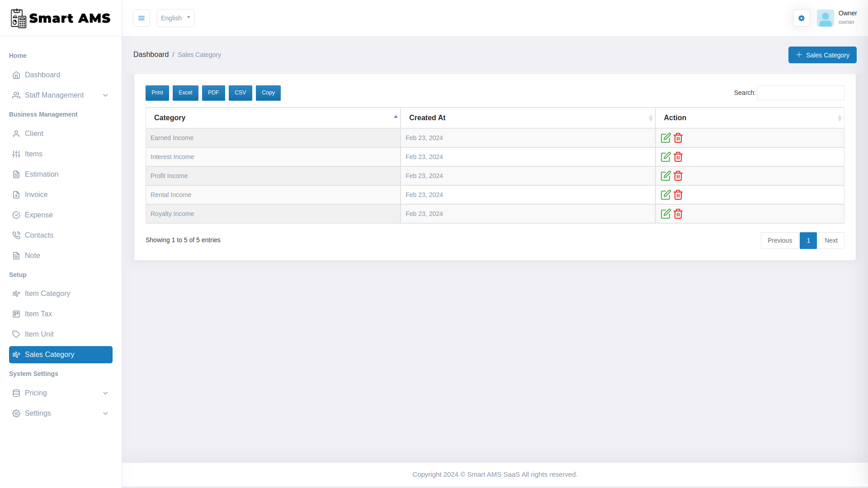Export the table as PDF
Viewport: 868px width, 488px height.
click(213, 93)
